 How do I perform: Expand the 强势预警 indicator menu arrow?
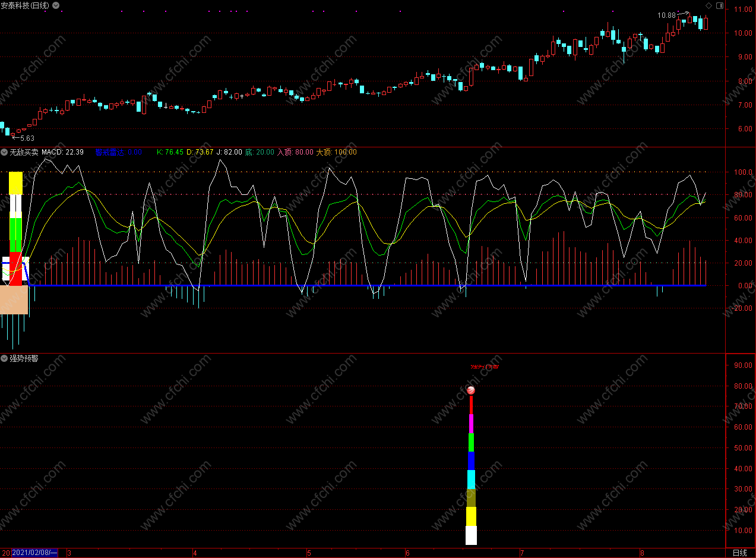point(5,358)
